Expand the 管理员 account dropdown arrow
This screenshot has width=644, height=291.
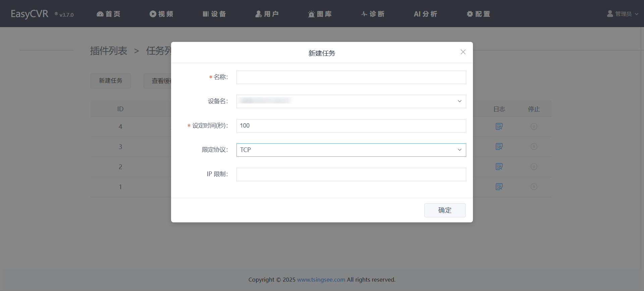point(637,14)
